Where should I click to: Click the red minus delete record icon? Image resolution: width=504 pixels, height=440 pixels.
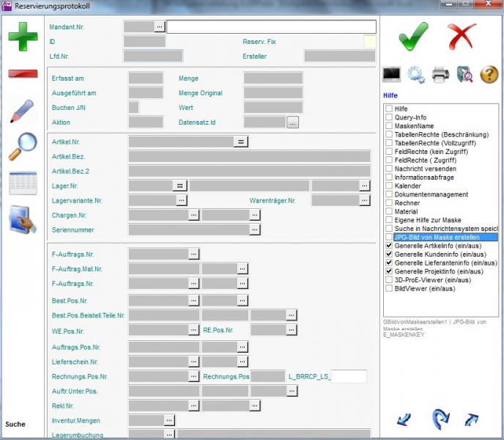click(x=23, y=74)
